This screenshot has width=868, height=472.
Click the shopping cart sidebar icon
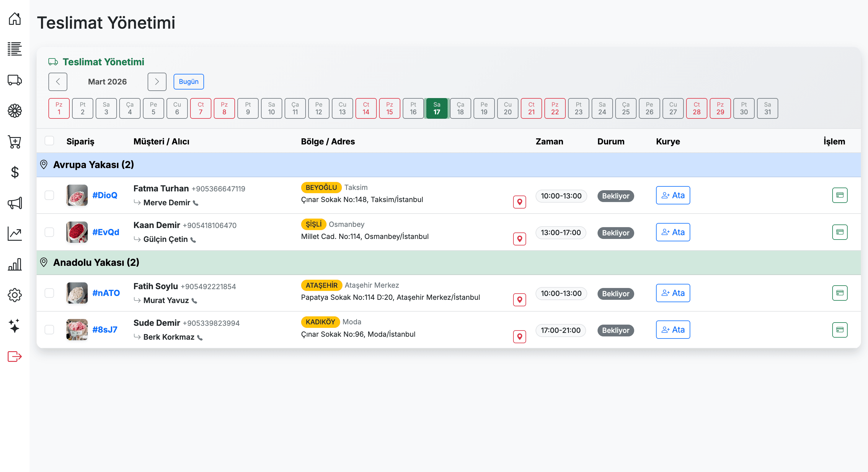(x=14, y=141)
